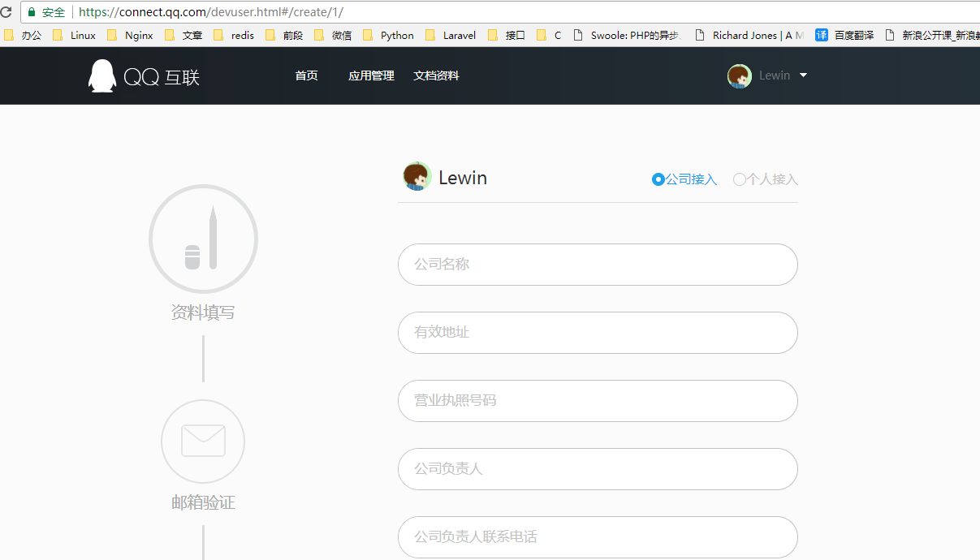
Task: Select the 公司接入 radio button
Action: pyautogui.click(x=658, y=179)
